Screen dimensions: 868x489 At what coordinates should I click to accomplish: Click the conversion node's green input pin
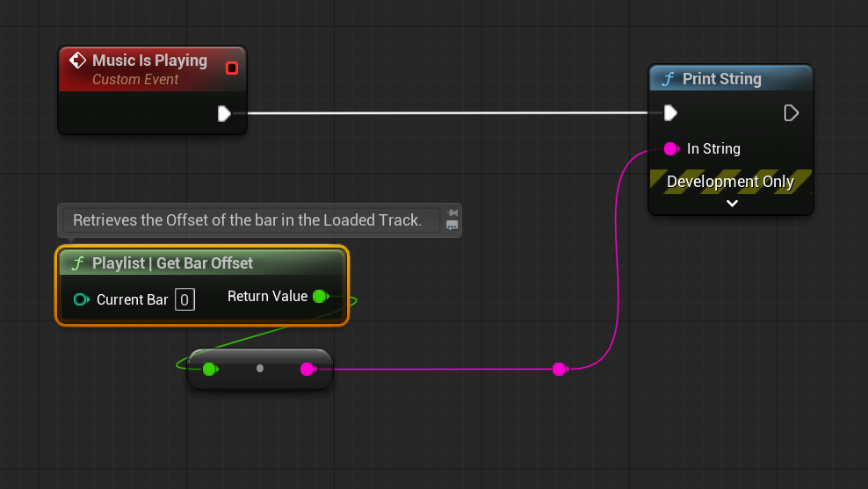coord(209,370)
